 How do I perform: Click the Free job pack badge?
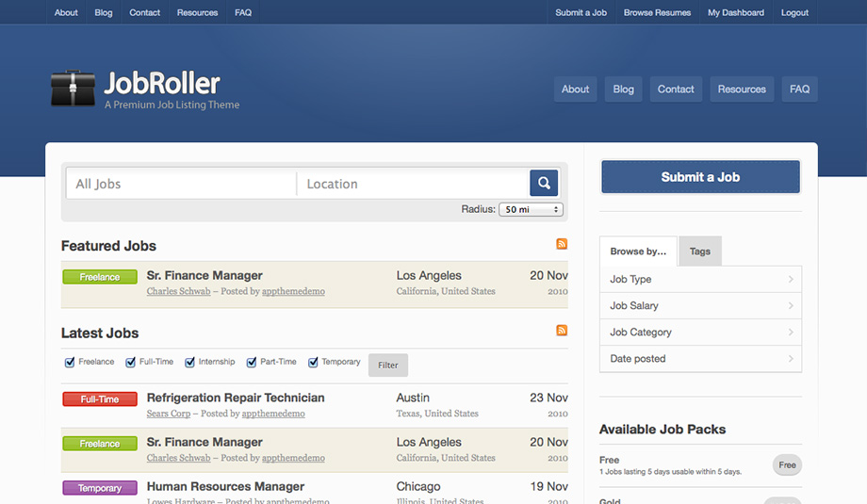[x=787, y=464]
